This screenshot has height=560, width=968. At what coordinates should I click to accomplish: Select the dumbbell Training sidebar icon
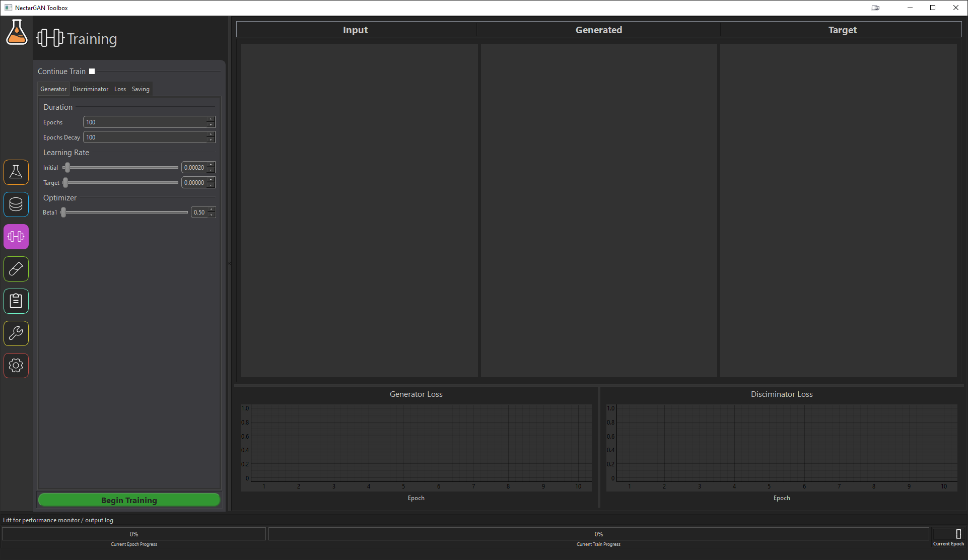pos(16,237)
